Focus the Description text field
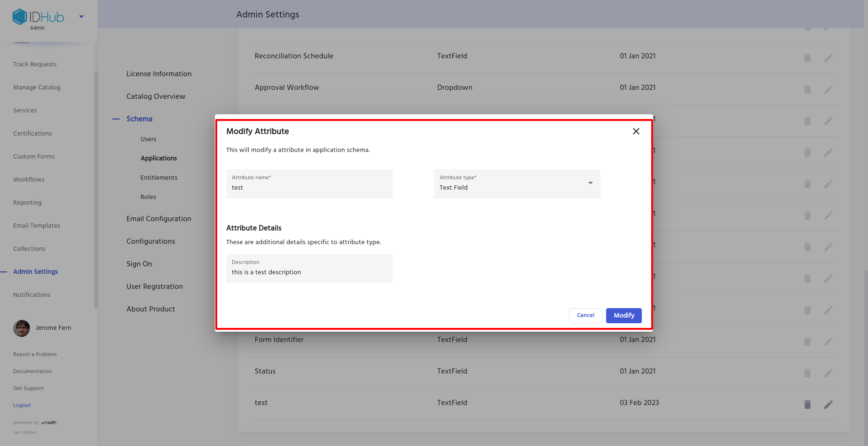This screenshot has width=868, height=446. [309, 272]
